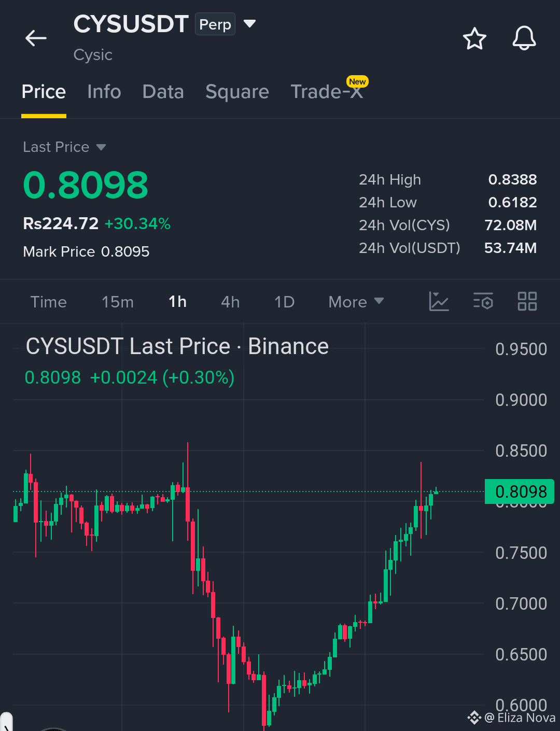
Task: Add CYSUSDT to favorites with star
Action: click(x=474, y=39)
